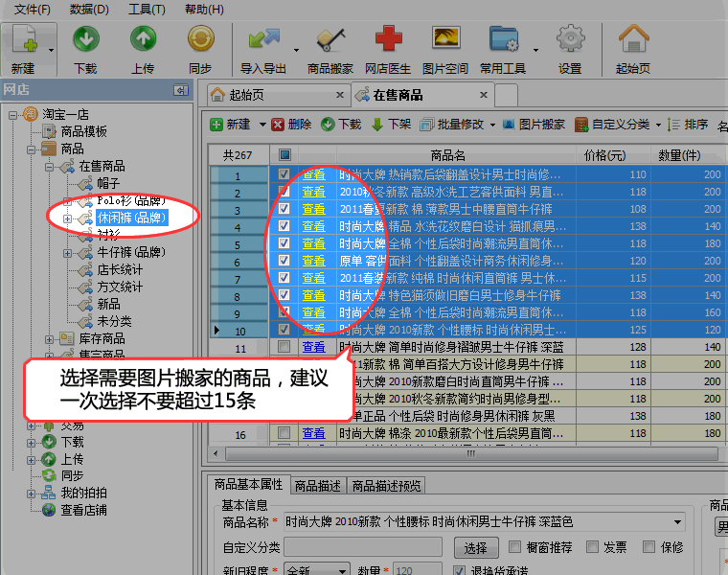Click the 自定义分类 input field
Image resolution: width=728 pixels, height=575 pixels.
pyautogui.click(x=363, y=547)
